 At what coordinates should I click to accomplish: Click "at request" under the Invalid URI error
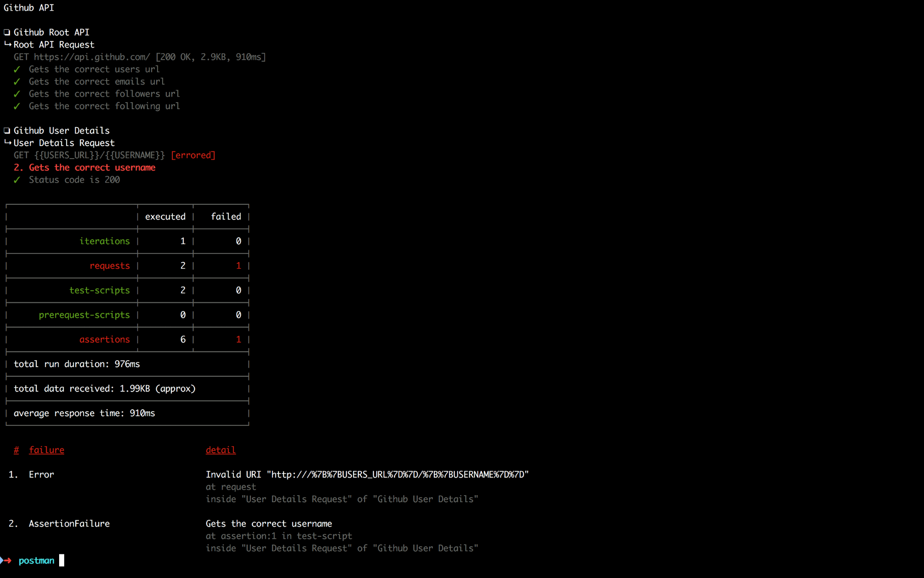coord(231,487)
